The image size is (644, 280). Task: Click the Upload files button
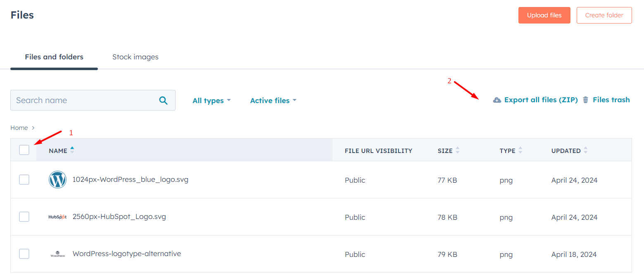point(544,15)
